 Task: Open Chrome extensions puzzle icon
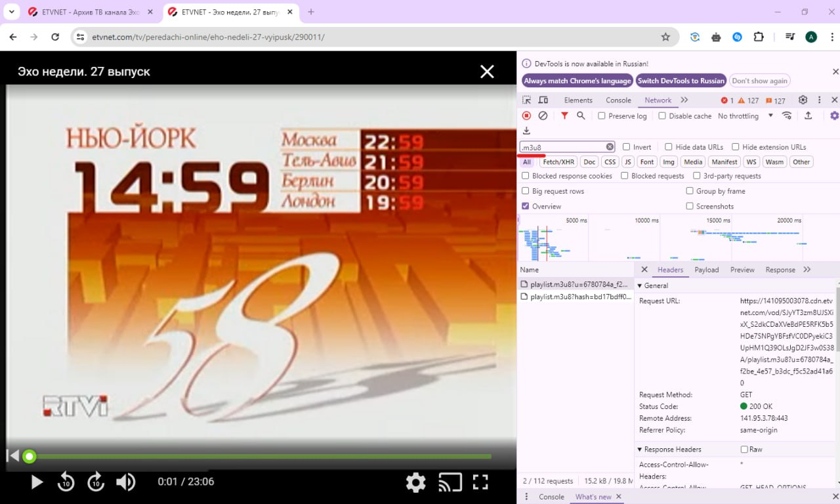coord(759,37)
